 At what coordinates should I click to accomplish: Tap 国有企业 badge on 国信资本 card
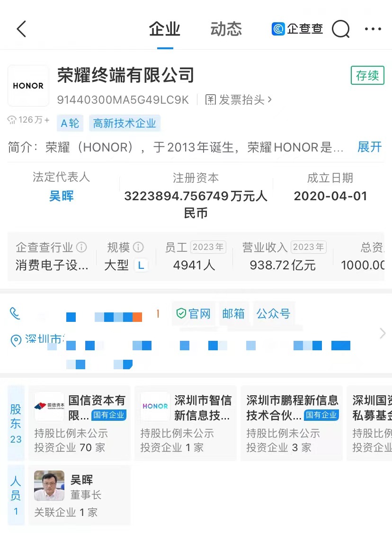coord(109,415)
